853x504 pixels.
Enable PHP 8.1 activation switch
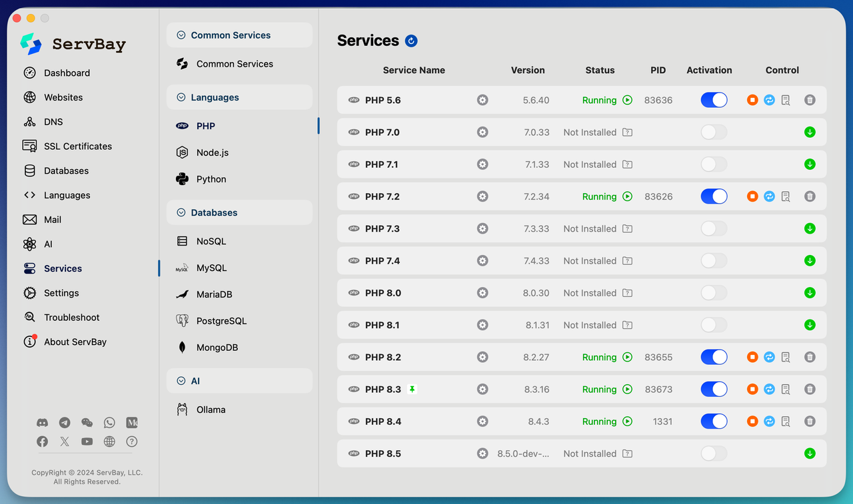click(x=714, y=325)
